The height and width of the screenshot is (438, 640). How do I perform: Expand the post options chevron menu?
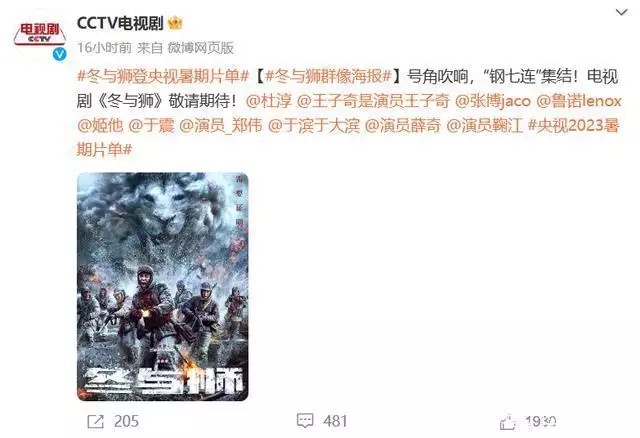point(621,13)
